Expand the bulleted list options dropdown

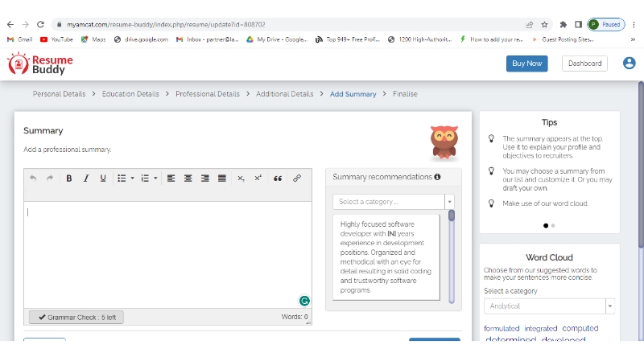pyautogui.click(x=132, y=178)
